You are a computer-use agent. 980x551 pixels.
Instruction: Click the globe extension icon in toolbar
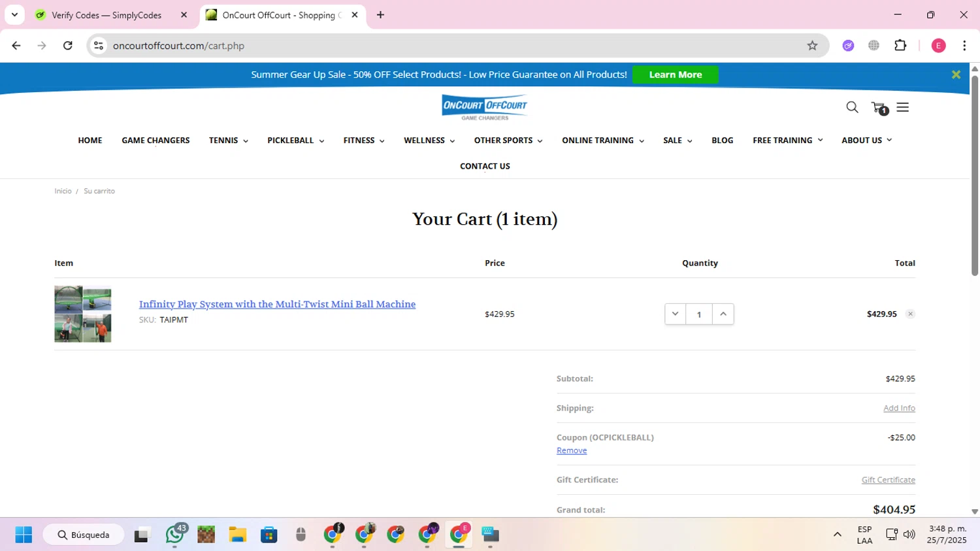coord(874,46)
